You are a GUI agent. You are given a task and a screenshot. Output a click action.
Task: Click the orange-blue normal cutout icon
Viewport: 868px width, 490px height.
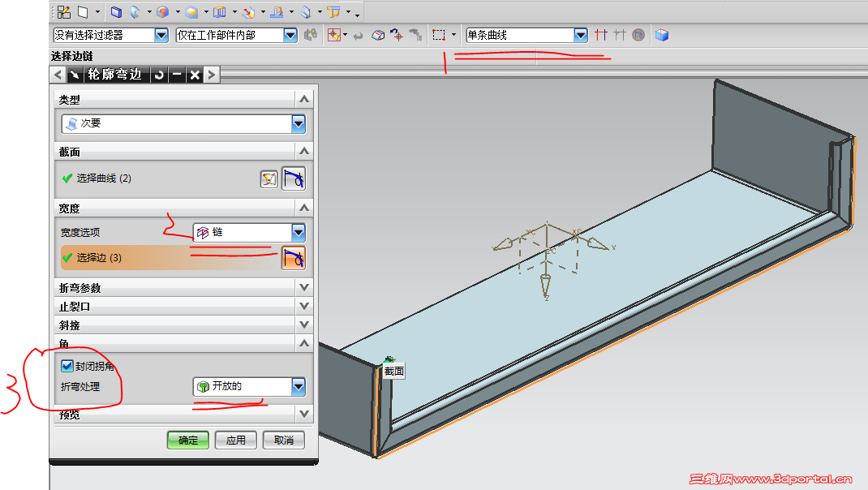click(x=277, y=11)
